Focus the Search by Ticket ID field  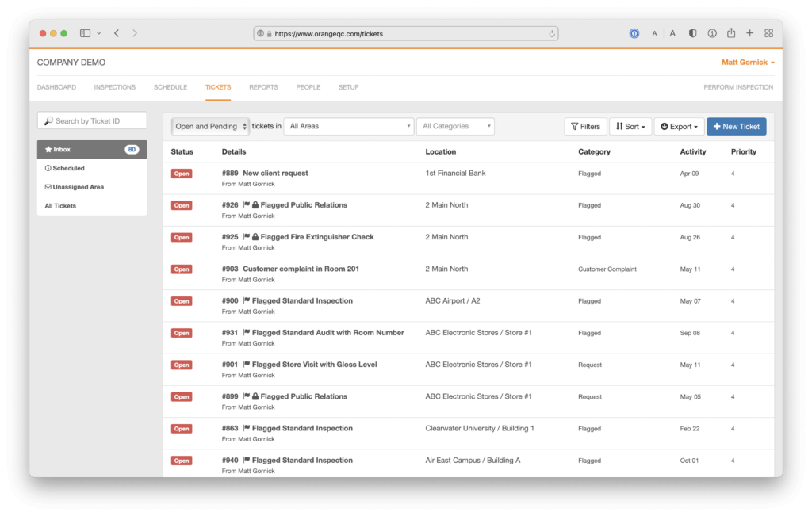click(x=92, y=120)
